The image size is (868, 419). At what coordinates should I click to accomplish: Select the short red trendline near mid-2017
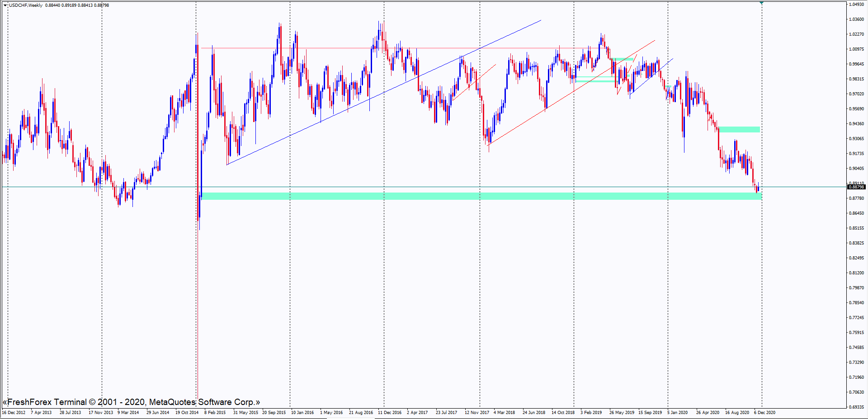475,82
